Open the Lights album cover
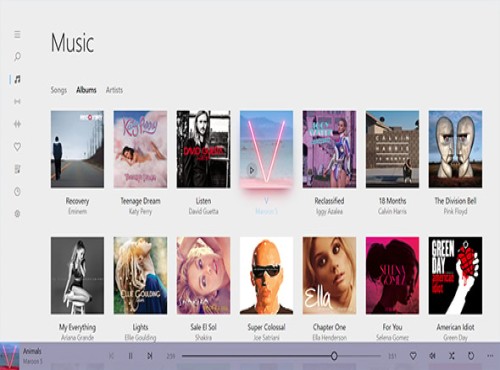 140,276
